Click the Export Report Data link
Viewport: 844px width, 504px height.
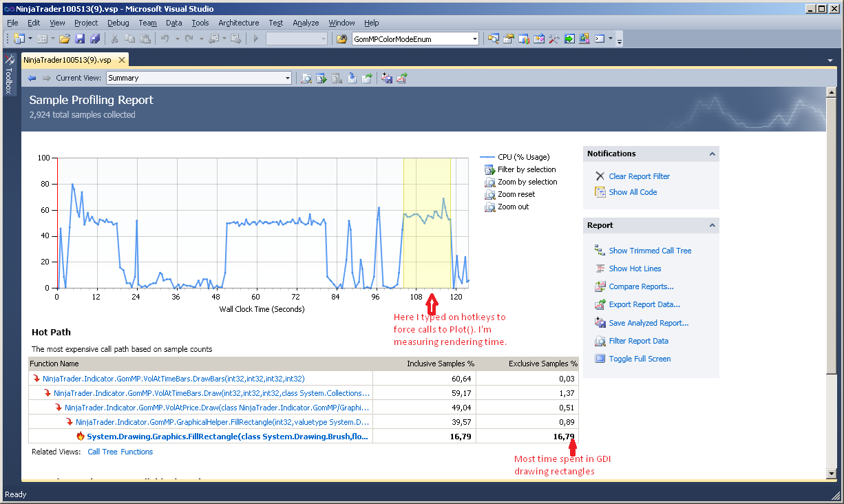pos(644,304)
